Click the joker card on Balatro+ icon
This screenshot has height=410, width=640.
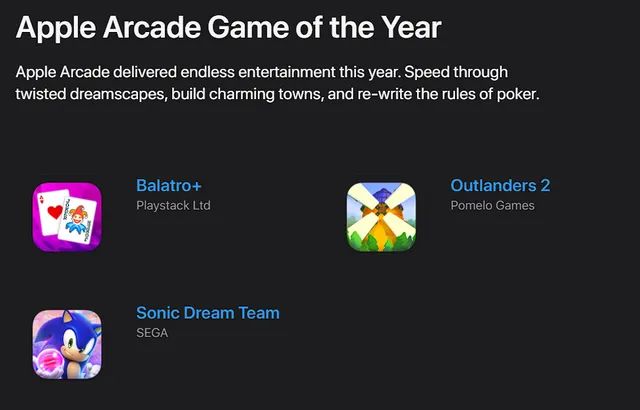pos(78,220)
